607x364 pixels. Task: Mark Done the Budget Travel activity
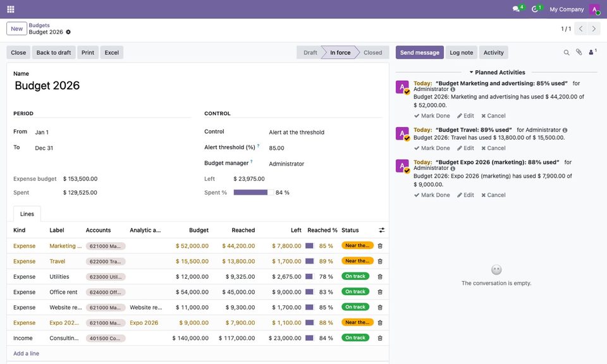(432, 148)
